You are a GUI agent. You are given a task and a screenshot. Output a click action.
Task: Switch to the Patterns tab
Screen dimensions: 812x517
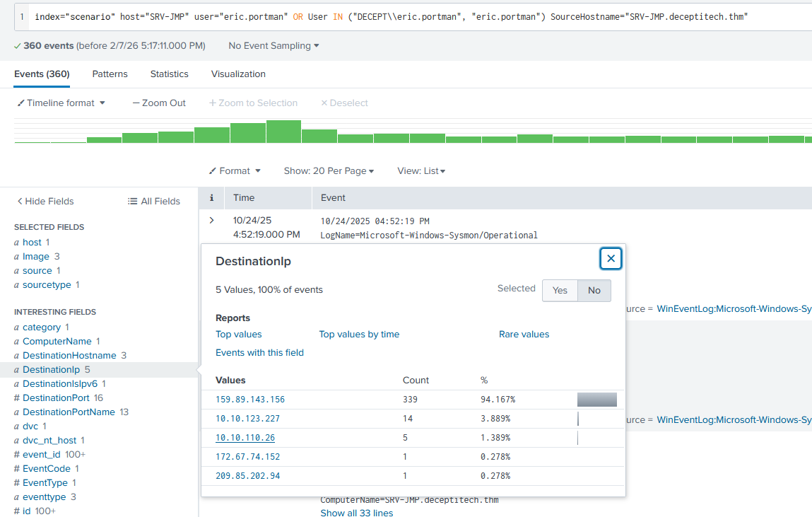[x=110, y=74]
